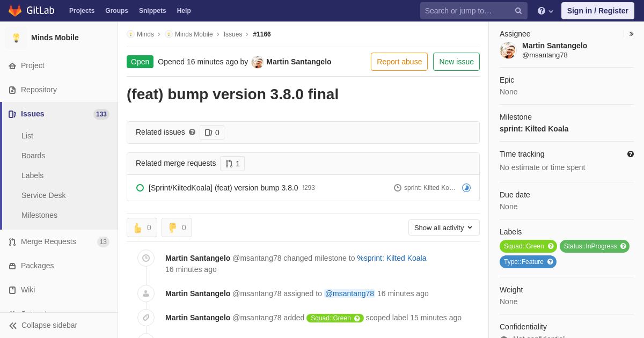Go to Minds group breadcrumb
Viewport: 644px width, 338px height.
coord(145,34)
